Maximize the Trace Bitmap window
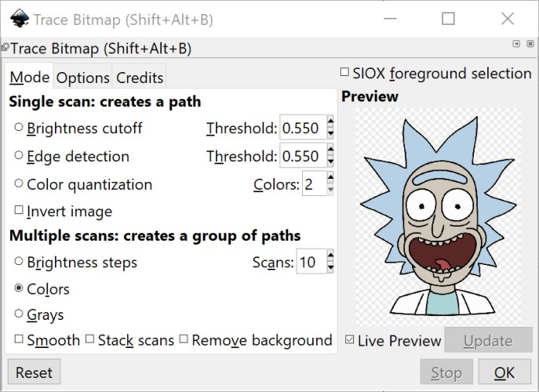Image resolution: width=539 pixels, height=392 pixels. point(448,19)
